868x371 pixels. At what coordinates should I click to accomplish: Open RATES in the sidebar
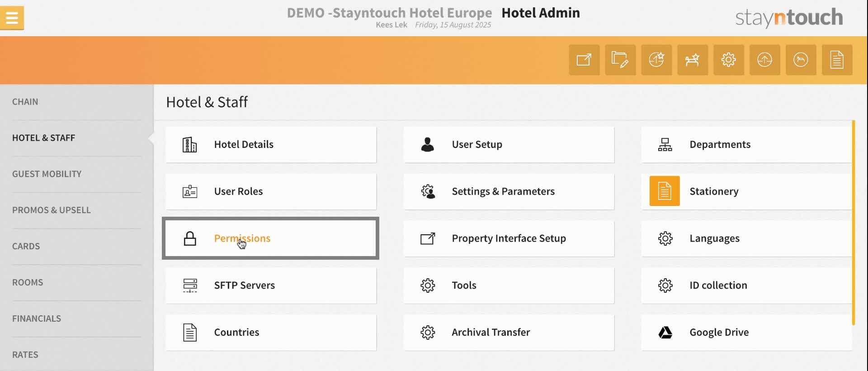coord(25,355)
